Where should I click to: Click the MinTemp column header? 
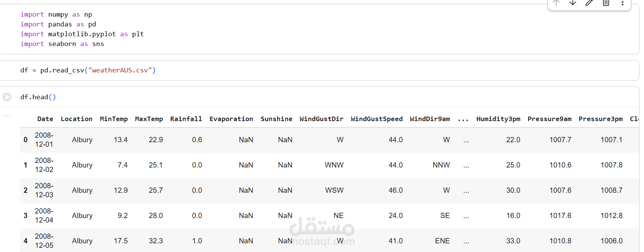[113, 119]
